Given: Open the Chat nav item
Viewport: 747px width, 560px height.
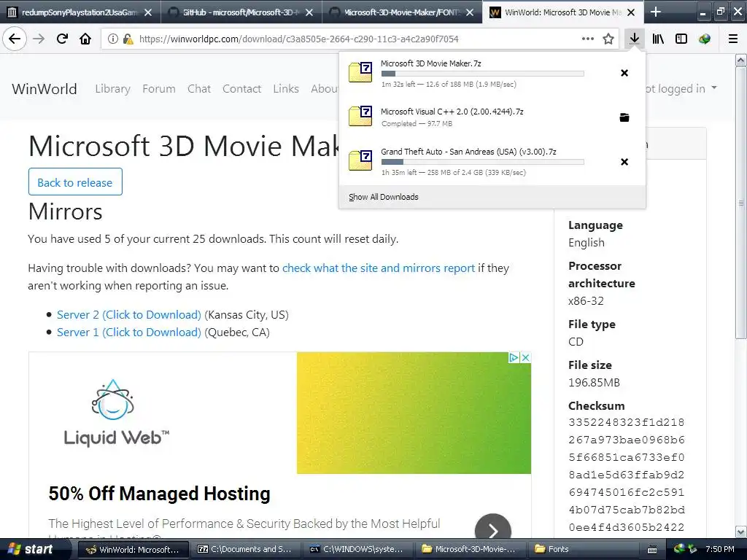Looking at the screenshot, I should (x=198, y=88).
